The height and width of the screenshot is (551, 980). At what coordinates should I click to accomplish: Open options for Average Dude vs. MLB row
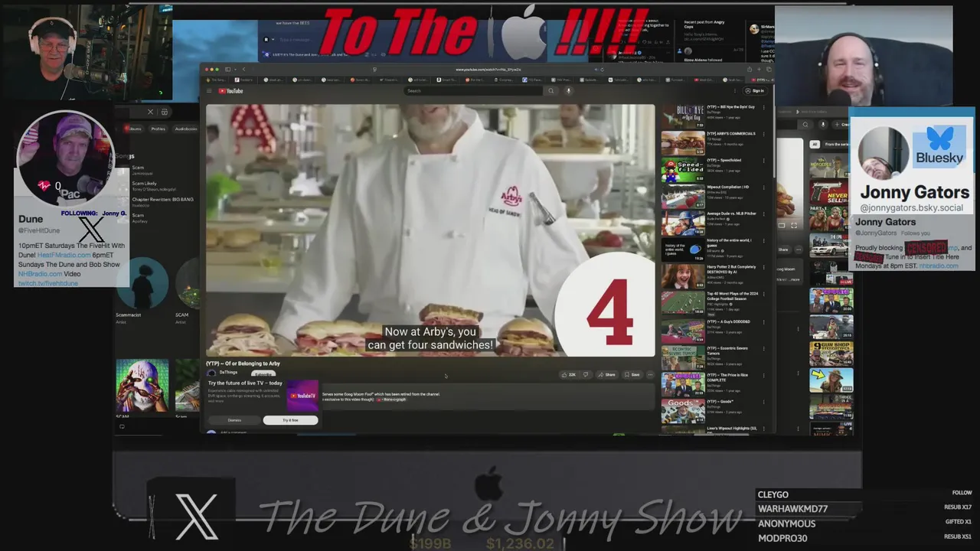pyautogui.click(x=763, y=214)
